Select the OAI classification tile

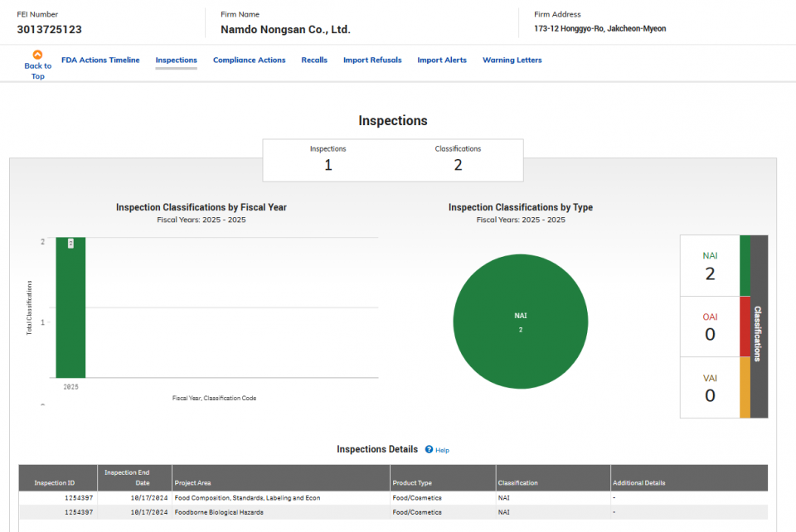710,326
